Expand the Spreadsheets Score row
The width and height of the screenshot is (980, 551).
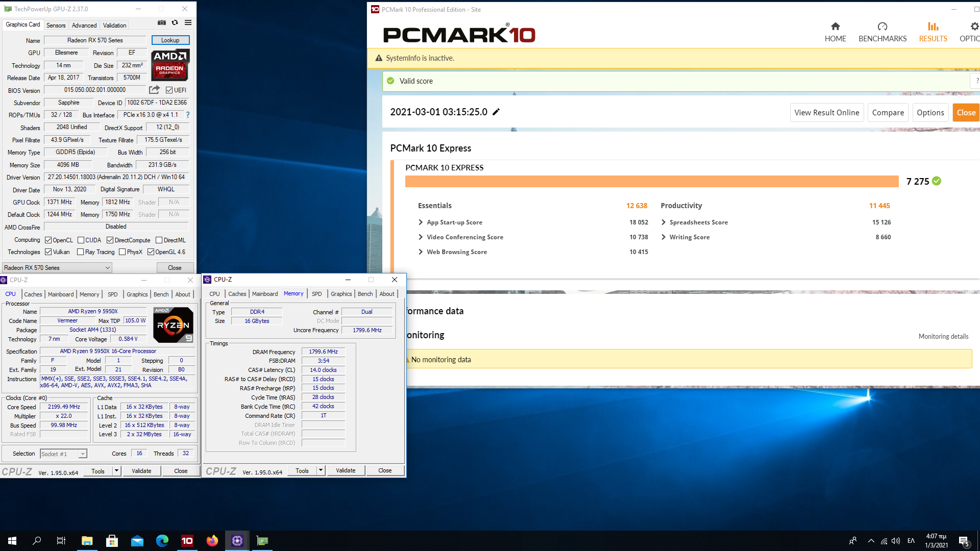point(664,222)
